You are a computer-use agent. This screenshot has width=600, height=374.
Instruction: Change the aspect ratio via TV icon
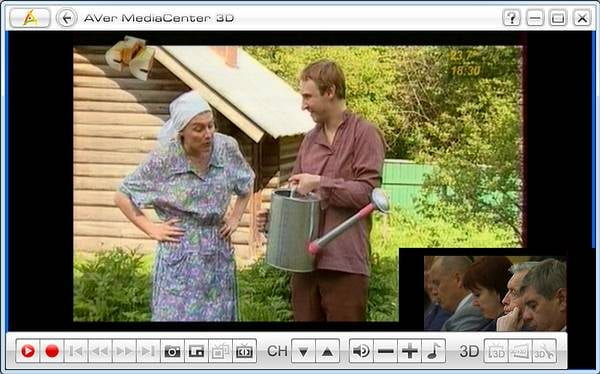[x=245, y=351]
